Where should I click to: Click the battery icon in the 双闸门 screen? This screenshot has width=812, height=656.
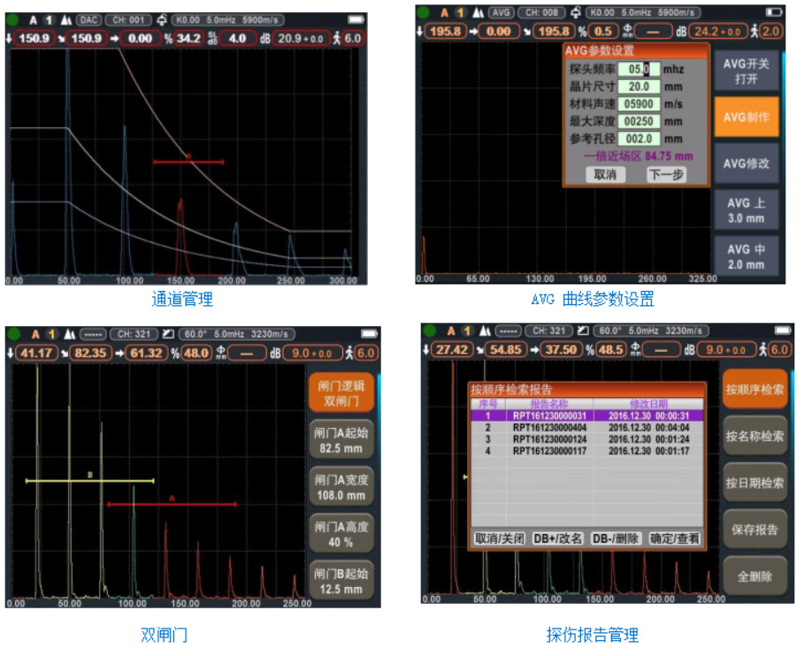pyautogui.click(x=370, y=334)
